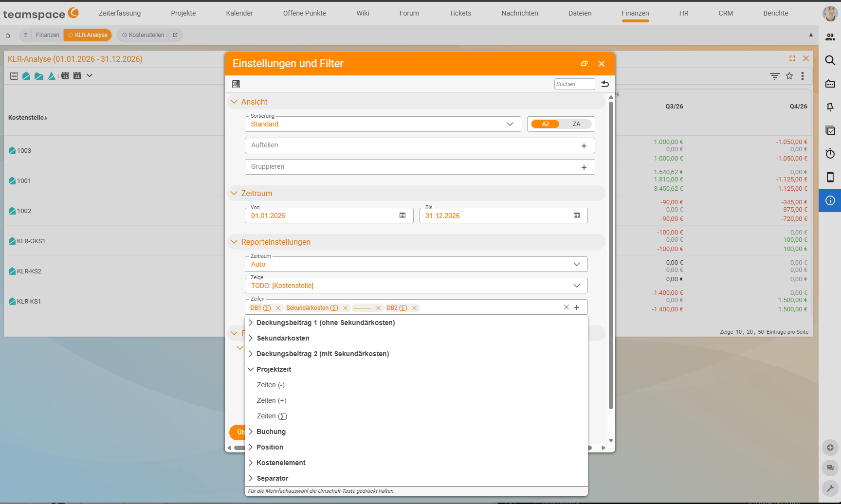Show 50 entries per page

pos(761,332)
